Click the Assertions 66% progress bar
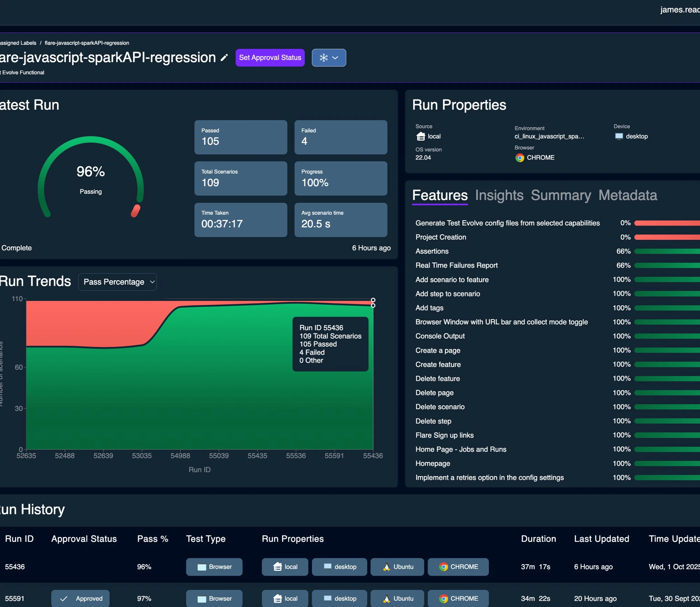The height and width of the screenshot is (607, 700). pyautogui.click(x=666, y=251)
